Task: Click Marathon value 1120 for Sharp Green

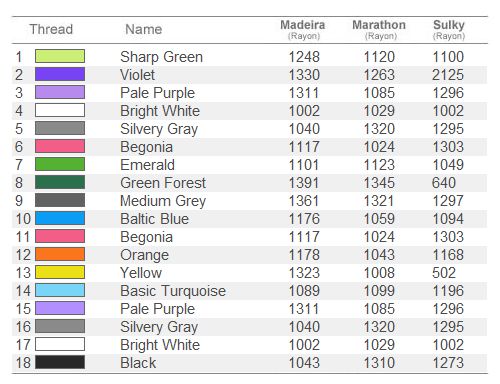Action: coord(379,57)
